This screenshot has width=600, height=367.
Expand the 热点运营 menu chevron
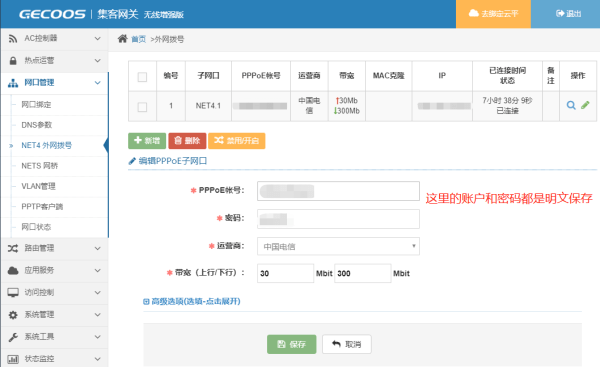click(98, 60)
